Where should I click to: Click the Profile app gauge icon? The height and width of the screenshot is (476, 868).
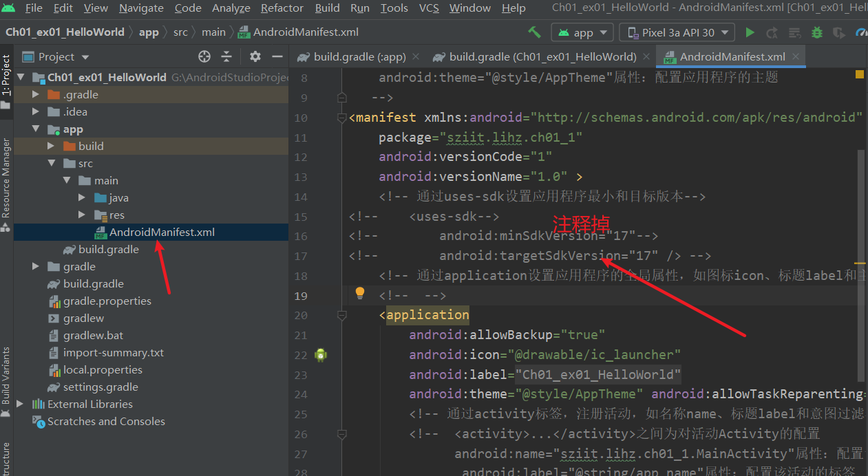(861, 32)
